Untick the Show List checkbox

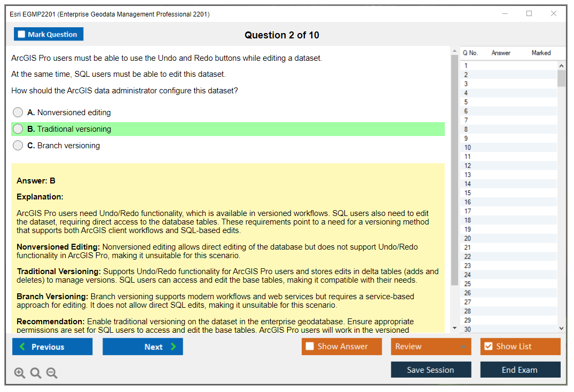489,346
